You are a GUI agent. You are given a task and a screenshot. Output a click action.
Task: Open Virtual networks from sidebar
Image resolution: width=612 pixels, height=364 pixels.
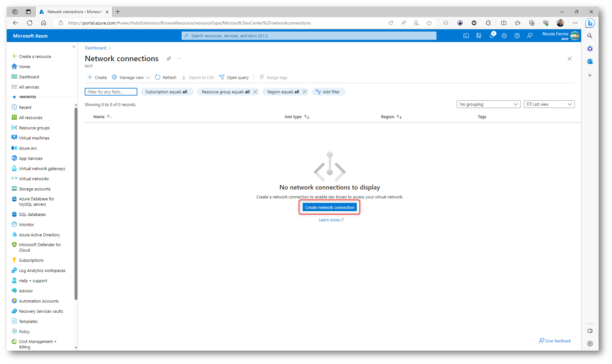tap(34, 178)
